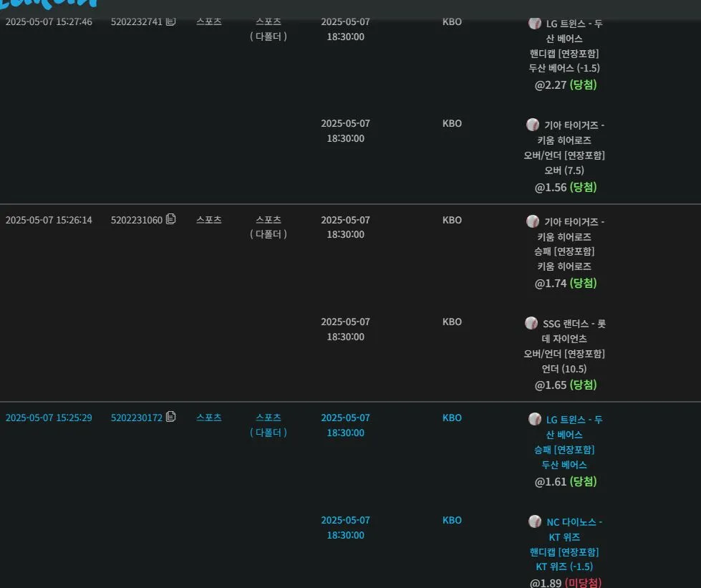Click game time 18:30:00 in the 오버 (7.5) row
Image resolution: width=701 pixels, height=588 pixels.
tap(346, 139)
